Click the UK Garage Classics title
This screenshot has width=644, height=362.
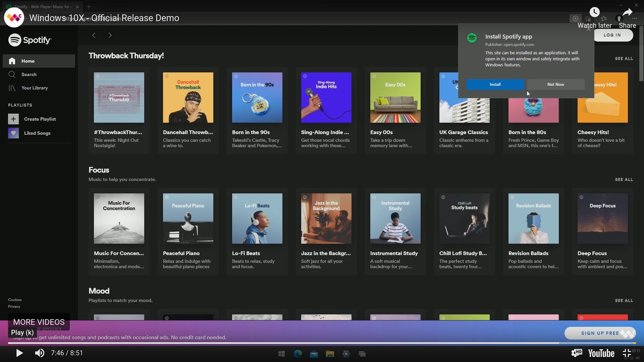(464, 132)
